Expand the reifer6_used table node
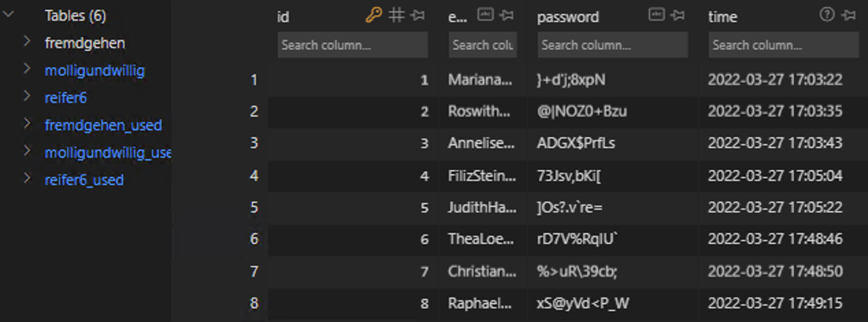 [x=27, y=179]
